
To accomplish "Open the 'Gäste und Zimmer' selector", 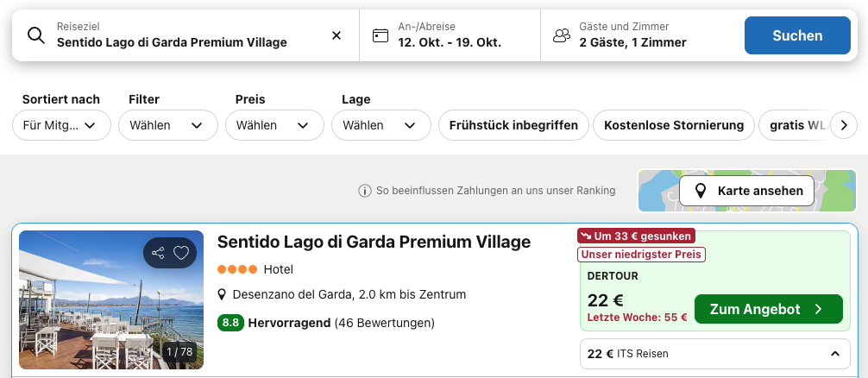I will pyautogui.click(x=642, y=35).
